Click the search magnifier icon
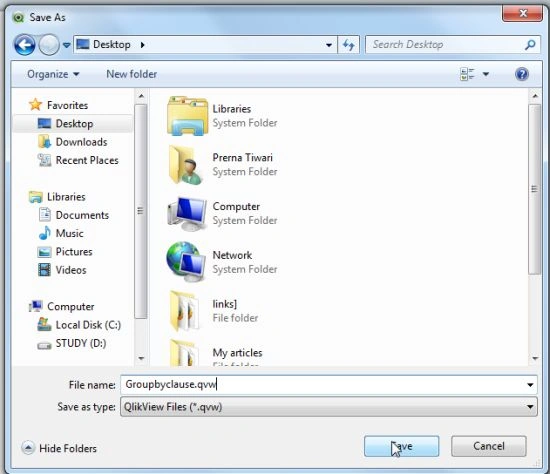 [530, 45]
